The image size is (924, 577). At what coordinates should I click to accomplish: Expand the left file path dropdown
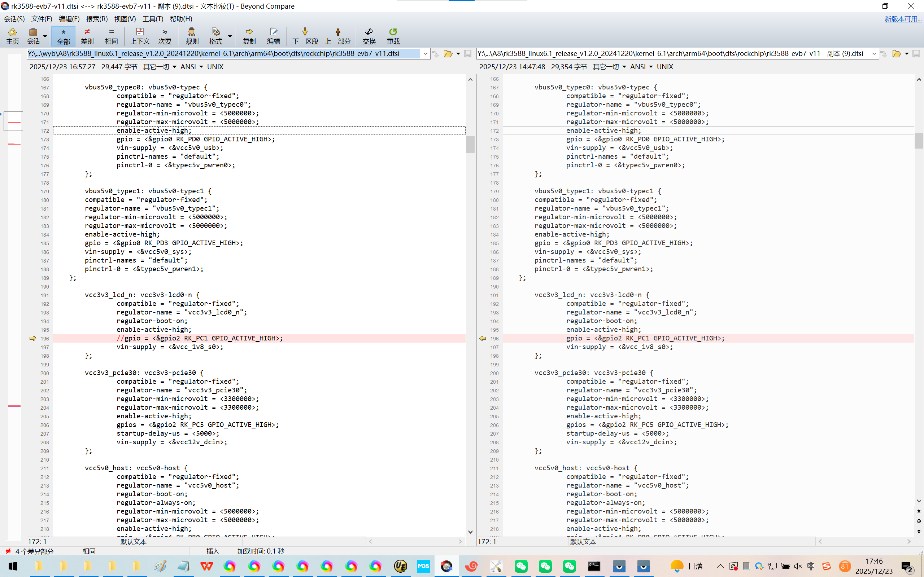[425, 54]
